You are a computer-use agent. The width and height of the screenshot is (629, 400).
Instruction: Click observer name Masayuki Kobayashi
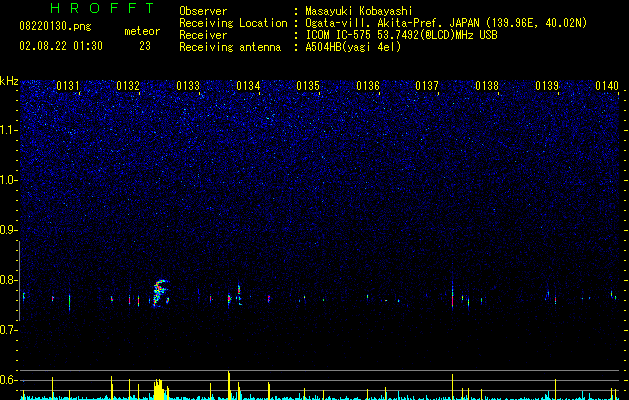click(x=359, y=11)
